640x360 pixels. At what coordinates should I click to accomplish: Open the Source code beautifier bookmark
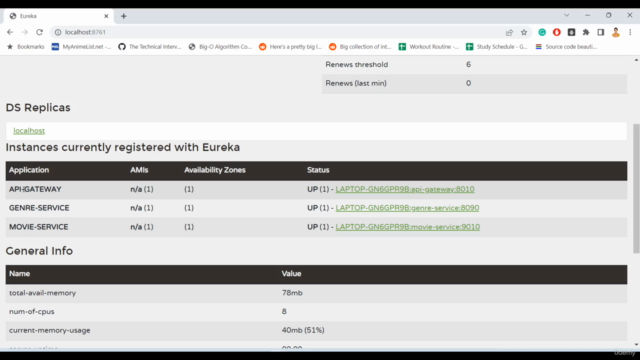567,47
